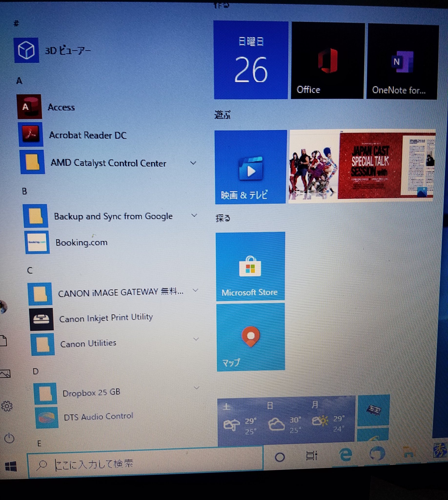Open the OneNote for... tile
The height and width of the screenshot is (500, 448).
point(403,62)
